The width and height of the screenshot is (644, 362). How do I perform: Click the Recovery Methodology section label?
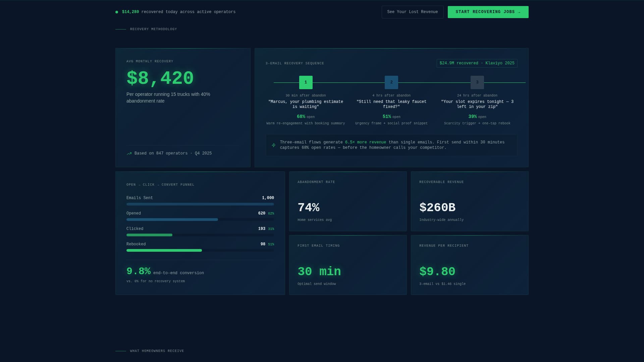click(x=154, y=29)
